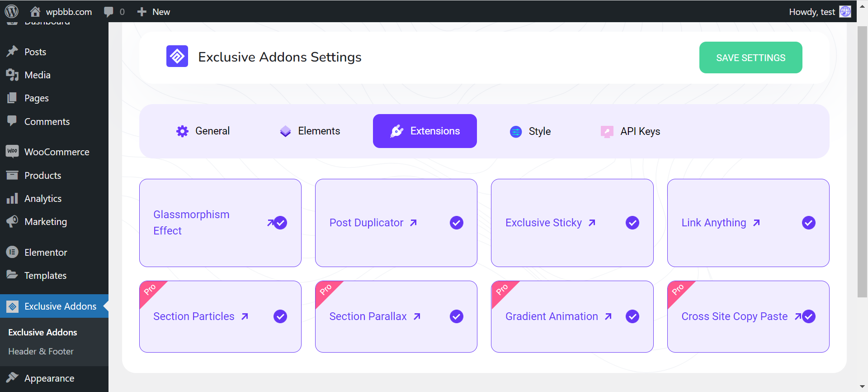Image resolution: width=868 pixels, height=392 pixels.
Task: Click the Products box icon
Action: [x=12, y=175]
